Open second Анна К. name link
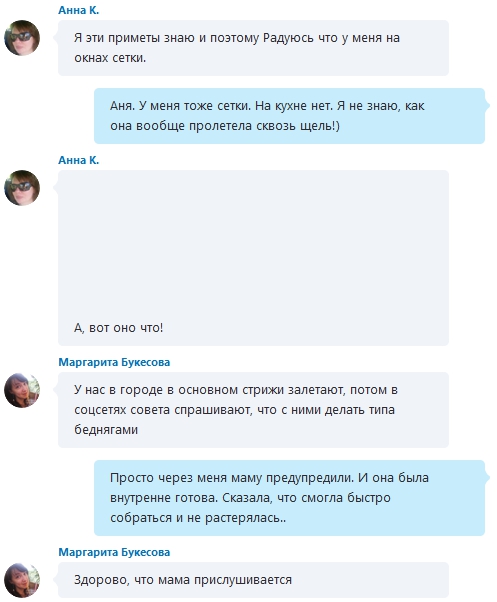The height and width of the screenshot is (602, 497). point(79,160)
